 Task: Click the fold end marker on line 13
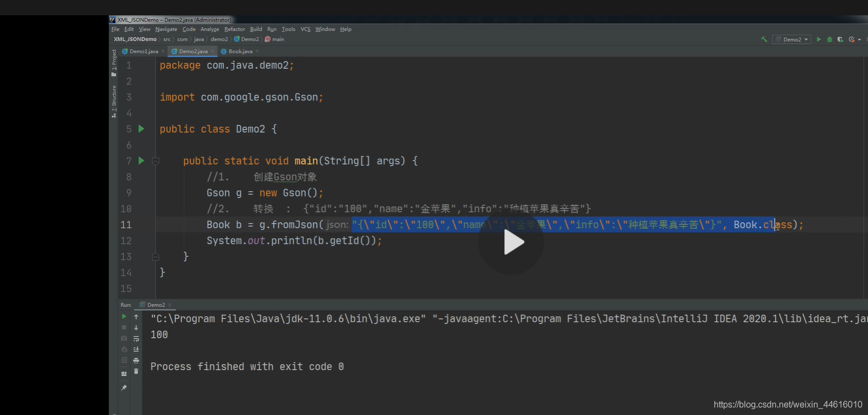click(x=155, y=256)
